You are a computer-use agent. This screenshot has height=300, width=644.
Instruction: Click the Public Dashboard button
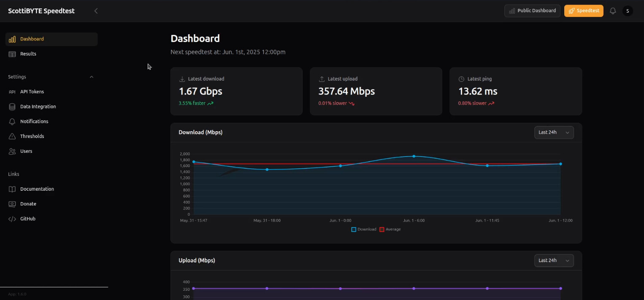click(532, 11)
